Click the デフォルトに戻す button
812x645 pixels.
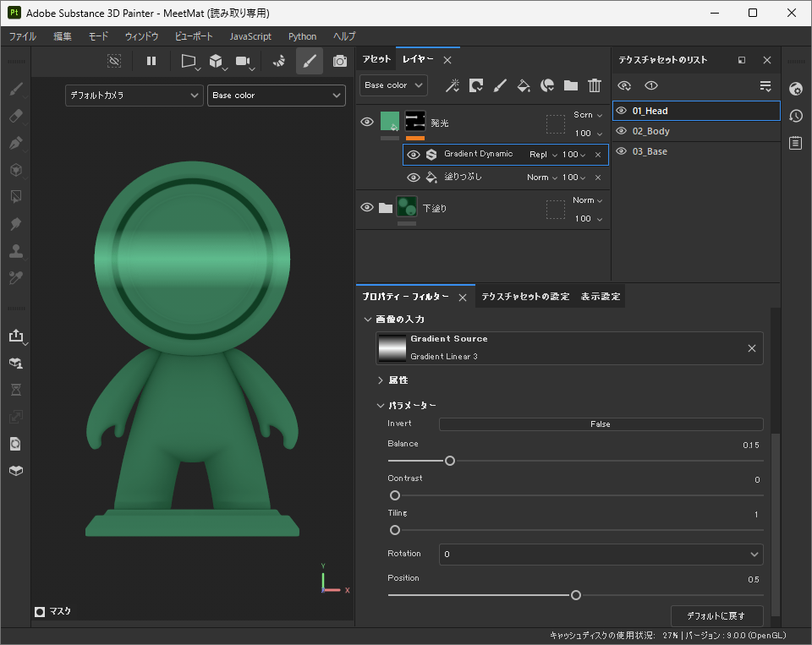[x=717, y=615]
